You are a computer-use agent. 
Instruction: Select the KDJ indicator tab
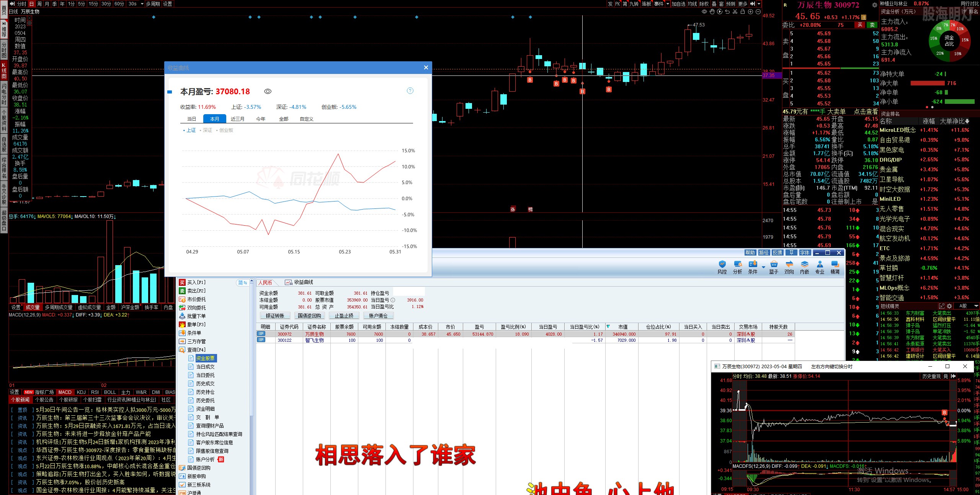click(x=81, y=392)
